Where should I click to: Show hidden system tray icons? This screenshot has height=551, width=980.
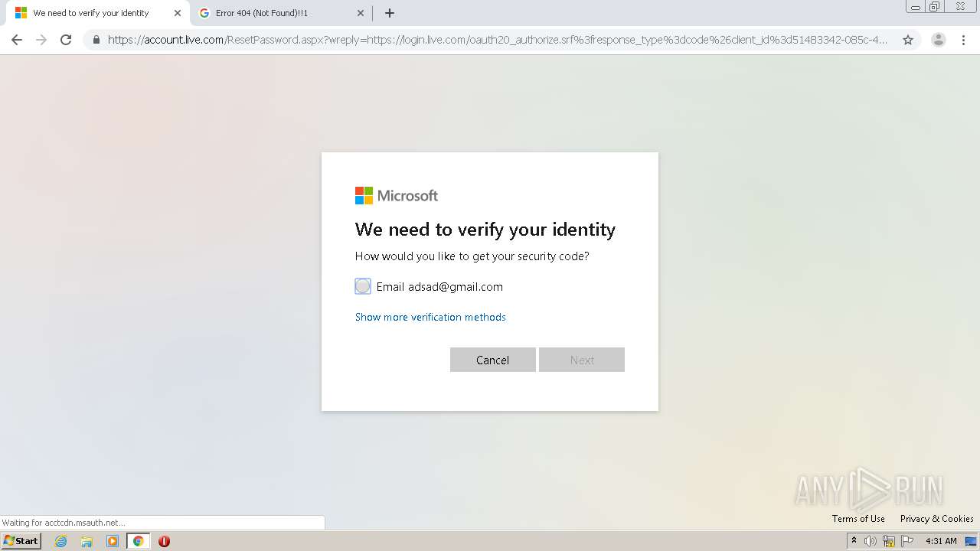click(x=854, y=541)
